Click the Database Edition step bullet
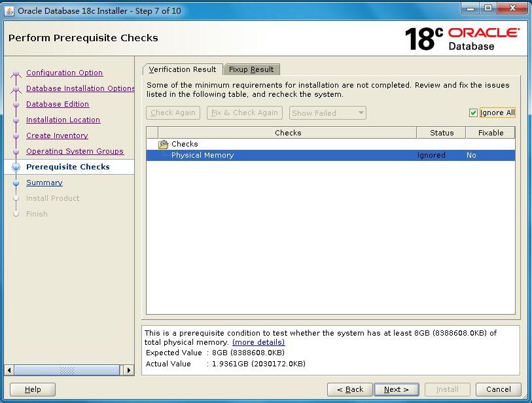 [x=16, y=105]
